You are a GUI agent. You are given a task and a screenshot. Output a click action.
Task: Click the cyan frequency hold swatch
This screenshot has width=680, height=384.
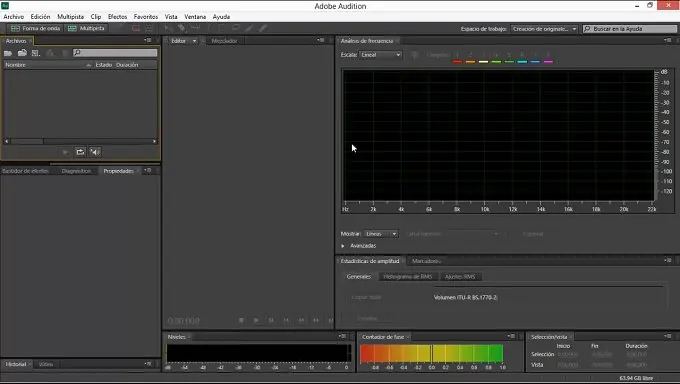tap(522, 62)
